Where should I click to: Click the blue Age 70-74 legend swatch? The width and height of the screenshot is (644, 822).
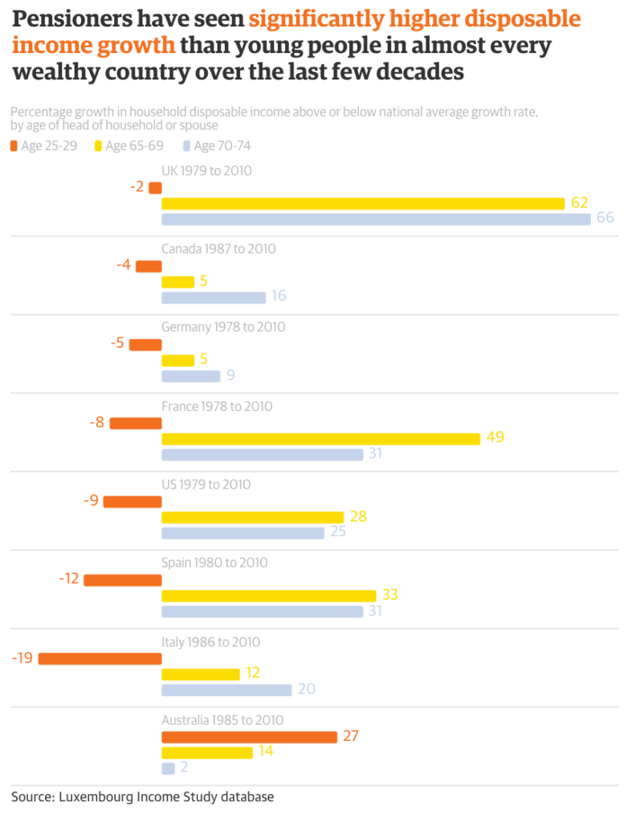tap(187, 146)
